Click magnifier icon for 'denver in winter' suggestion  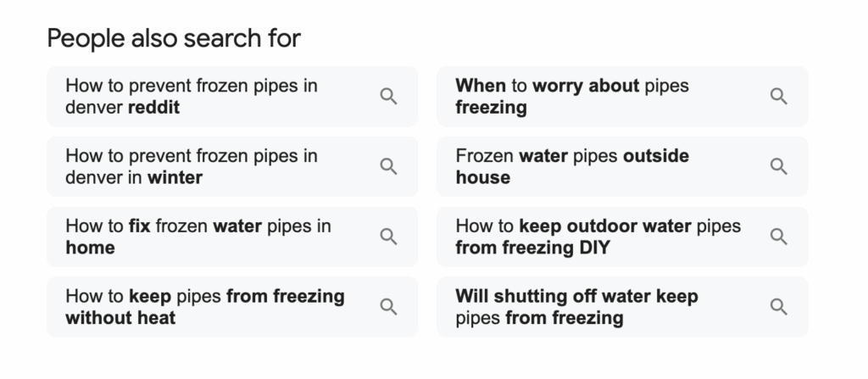coord(388,166)
